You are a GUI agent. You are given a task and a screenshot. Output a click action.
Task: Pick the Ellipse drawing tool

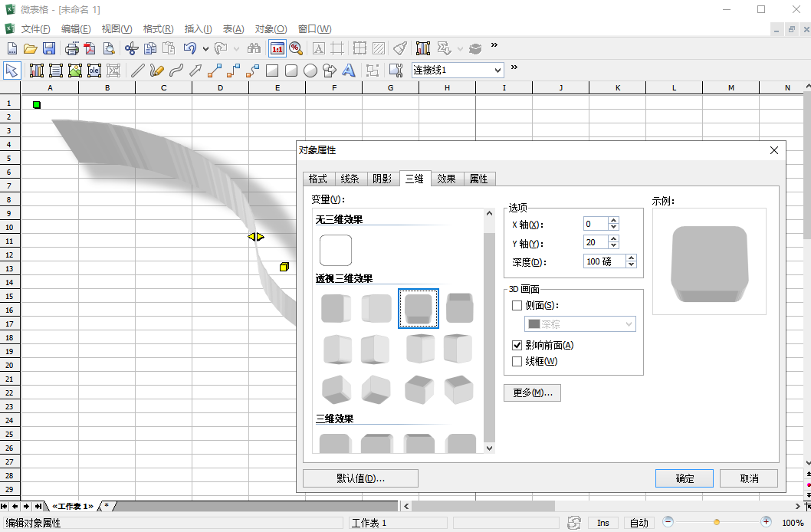pyautogui.click(x=310, y=71)
